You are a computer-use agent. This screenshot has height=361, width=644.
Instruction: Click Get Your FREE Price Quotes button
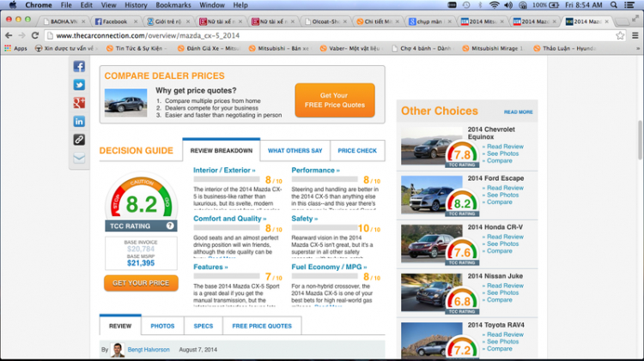[x=335, y=100]
